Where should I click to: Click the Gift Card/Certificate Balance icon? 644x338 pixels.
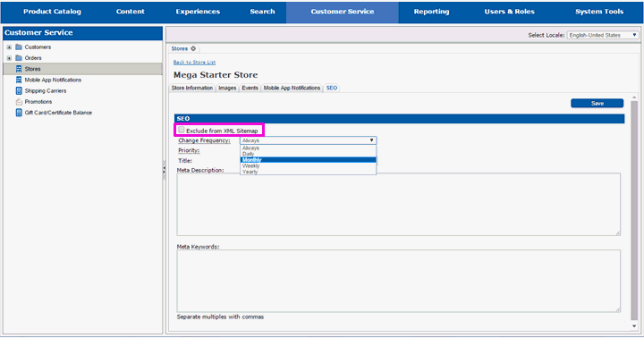pyautogui.click(x=19, y=113)
